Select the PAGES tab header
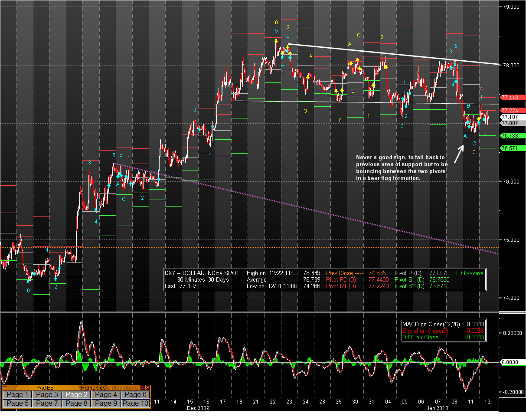Image resolution: width=526 pixels, height=420 pixels. coord(45,387)
